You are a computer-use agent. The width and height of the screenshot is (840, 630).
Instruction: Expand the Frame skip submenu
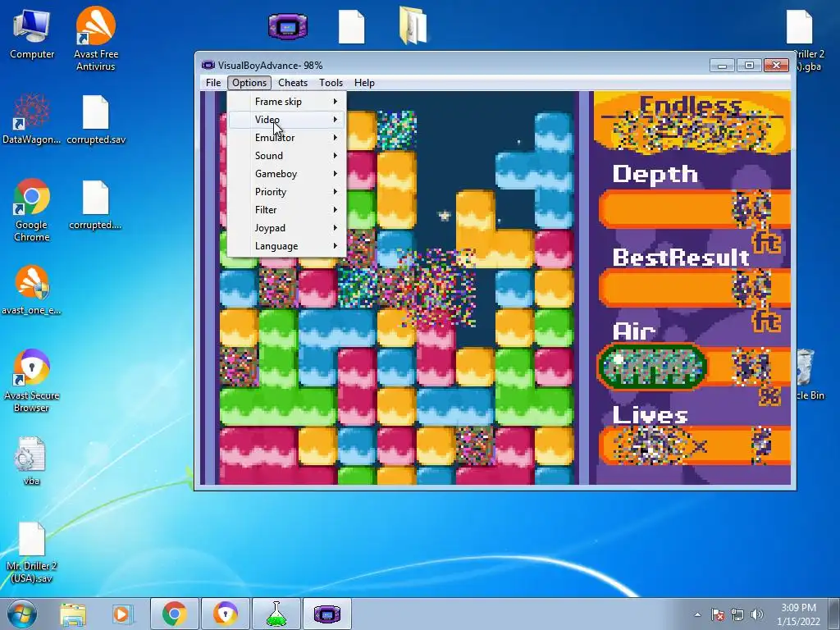[x=287, y=101]
